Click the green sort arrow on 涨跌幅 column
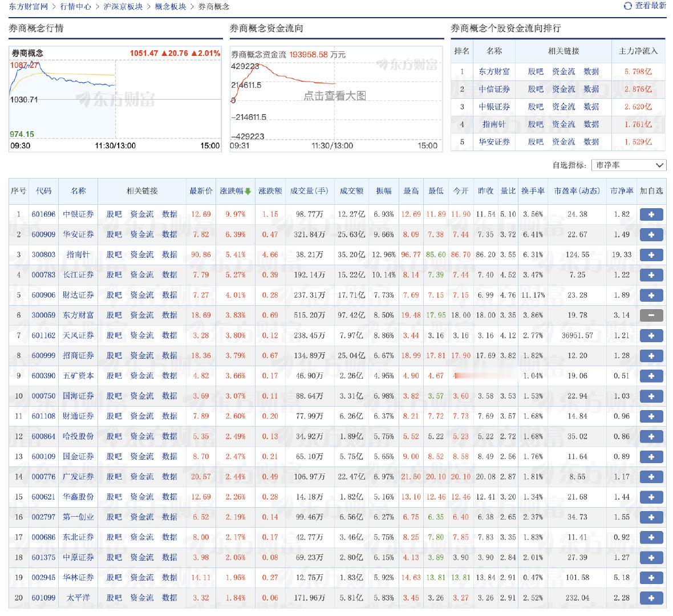Screen dimensions: 673x616 point(248,192)
